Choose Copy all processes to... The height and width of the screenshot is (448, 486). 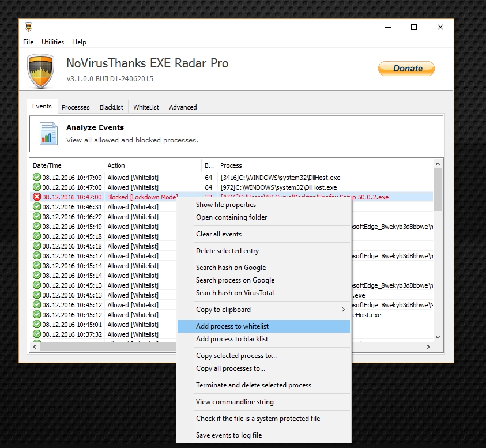click(263, 368)
